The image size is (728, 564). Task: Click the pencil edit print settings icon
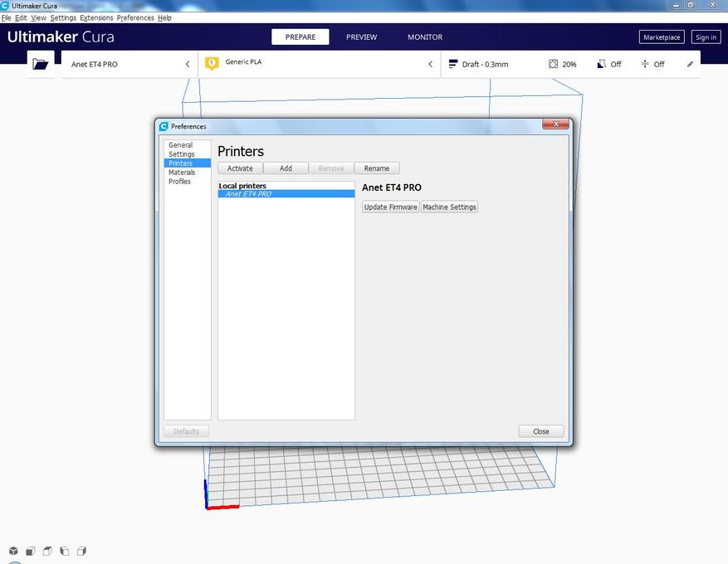(x=690, y=64)
